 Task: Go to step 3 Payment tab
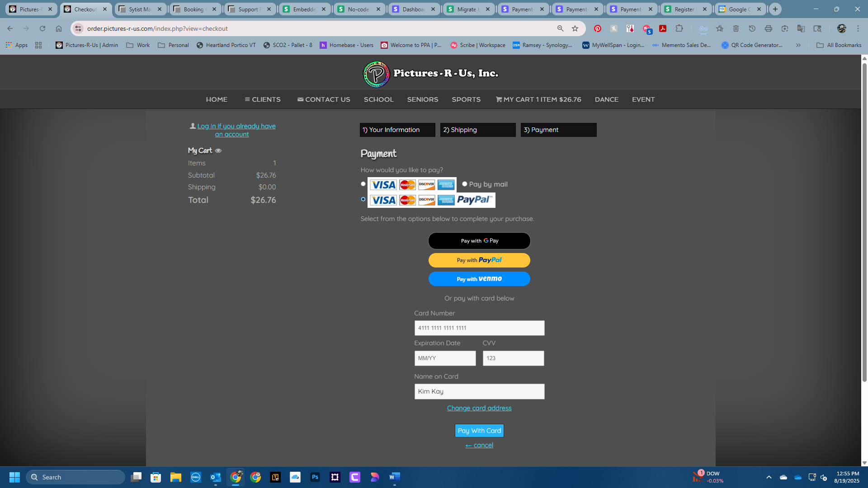click(558, 130)
